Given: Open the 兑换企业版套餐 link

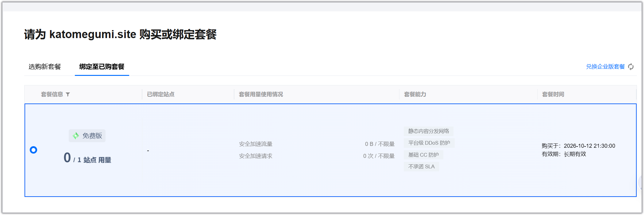Looking at the screenshot, I should point(605,67).
